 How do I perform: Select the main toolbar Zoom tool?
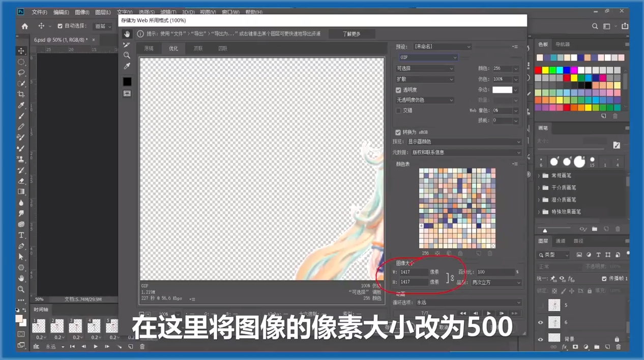21,289
